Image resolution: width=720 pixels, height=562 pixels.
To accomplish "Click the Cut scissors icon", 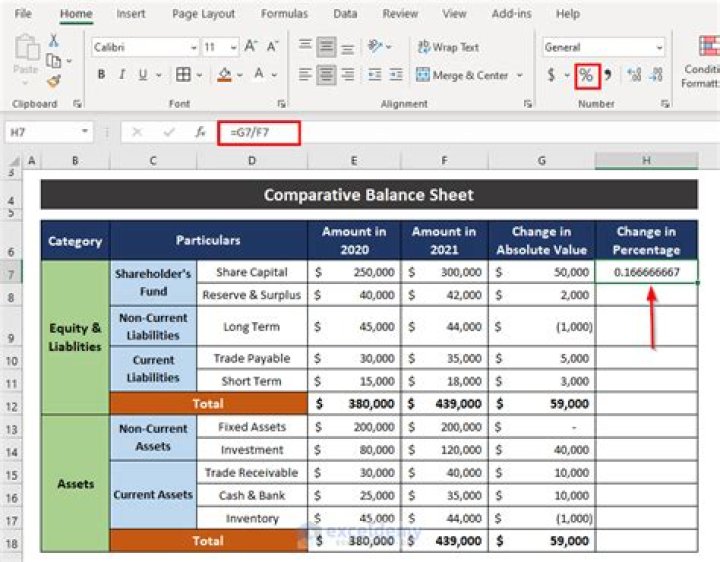I will click(53, 41).
